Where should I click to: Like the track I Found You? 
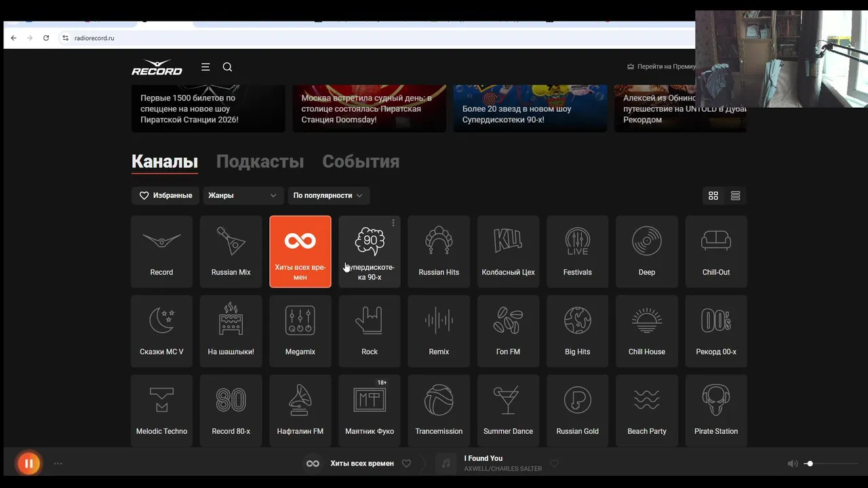(554, 464)
